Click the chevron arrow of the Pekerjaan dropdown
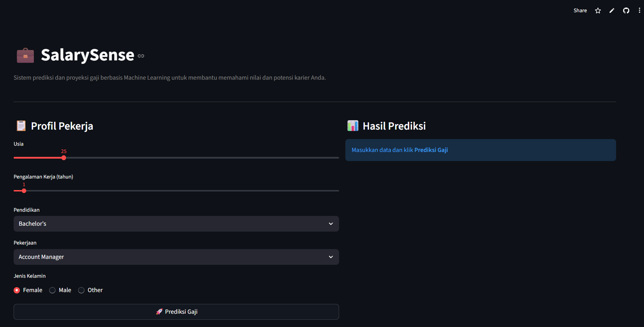 pyautogui.click(x=331, y=257)
